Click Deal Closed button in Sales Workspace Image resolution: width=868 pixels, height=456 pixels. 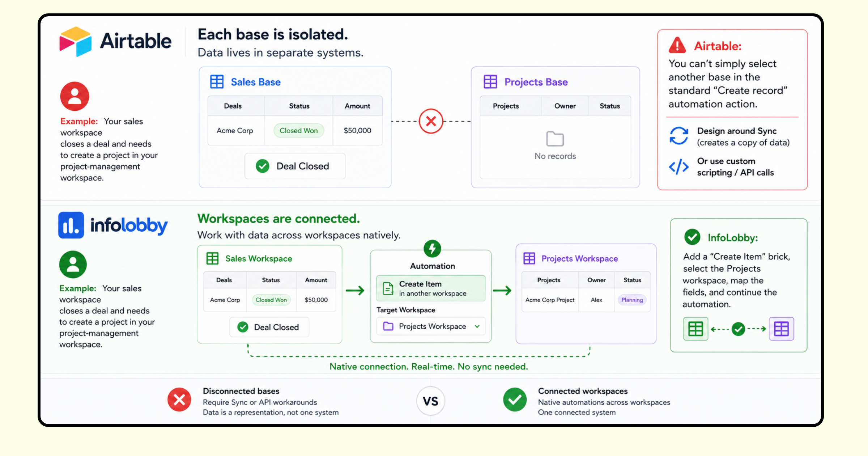[x=269, y=327]
